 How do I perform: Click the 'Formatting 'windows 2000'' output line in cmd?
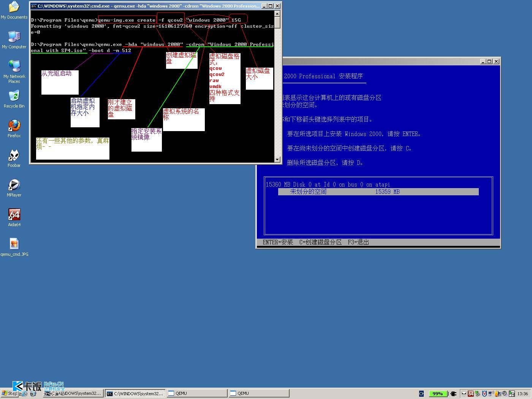152,29
